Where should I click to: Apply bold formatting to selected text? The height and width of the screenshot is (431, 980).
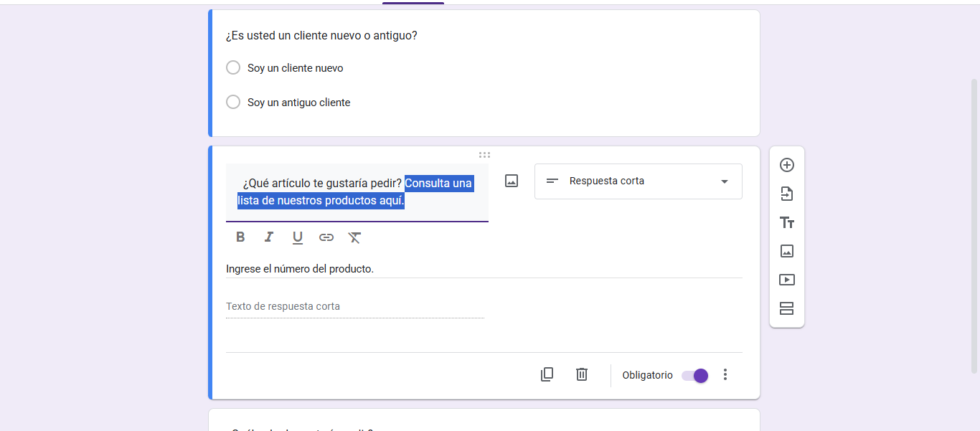240,237
